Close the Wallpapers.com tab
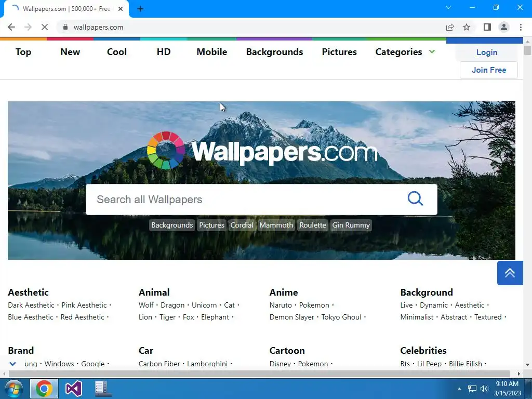The width and height of the screenshot is (532, 399). [121, 9]
